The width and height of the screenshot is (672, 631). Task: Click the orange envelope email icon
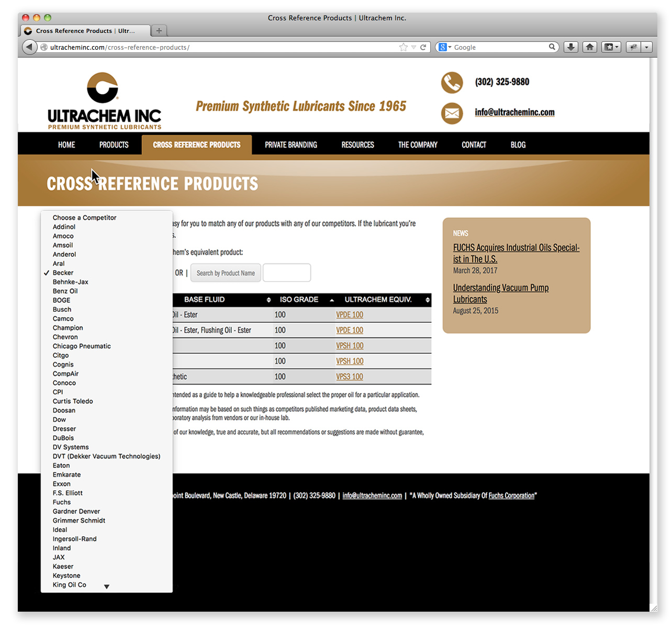point(452,113)
